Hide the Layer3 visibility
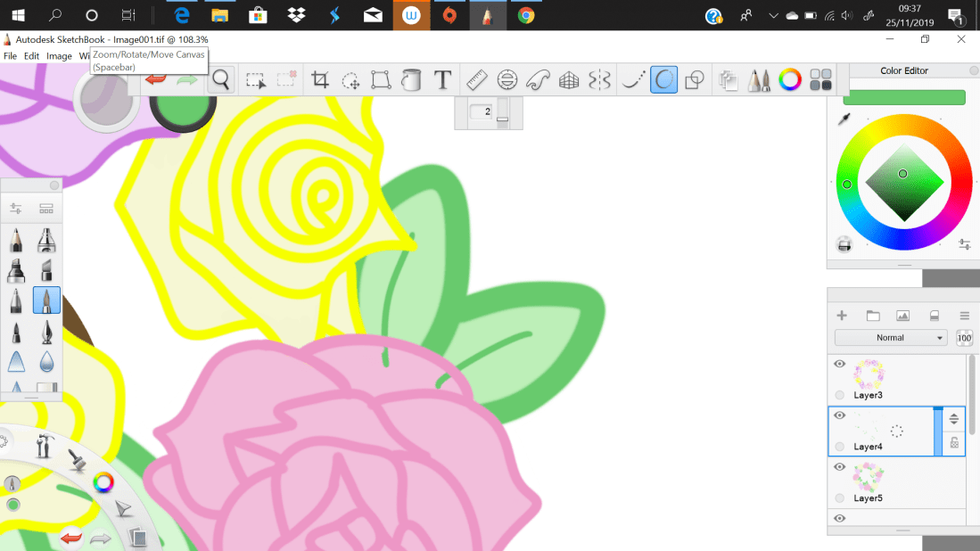This screenshot has width=980, height=551. (838, 363)
